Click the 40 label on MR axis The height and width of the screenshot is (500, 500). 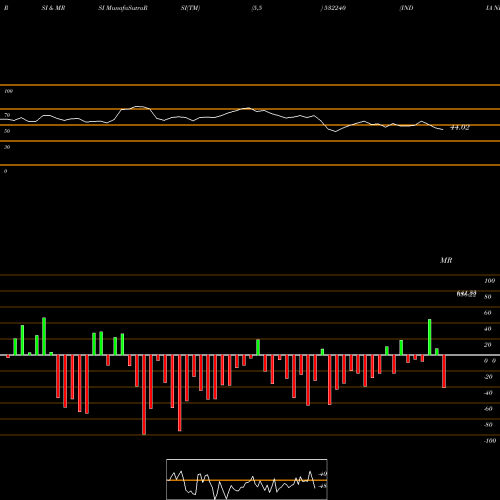tap(488, 329)
